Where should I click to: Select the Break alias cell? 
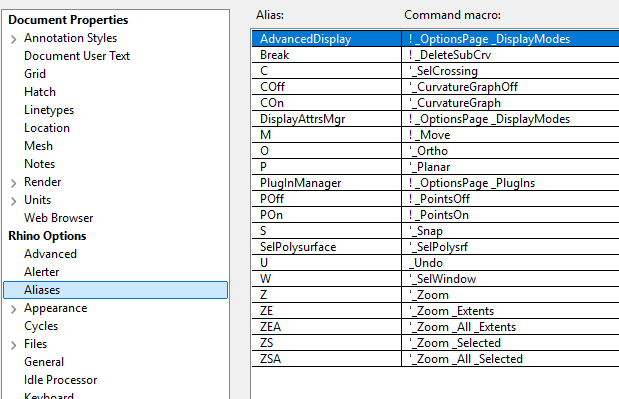pyautogui.click(x=326, y=55)
